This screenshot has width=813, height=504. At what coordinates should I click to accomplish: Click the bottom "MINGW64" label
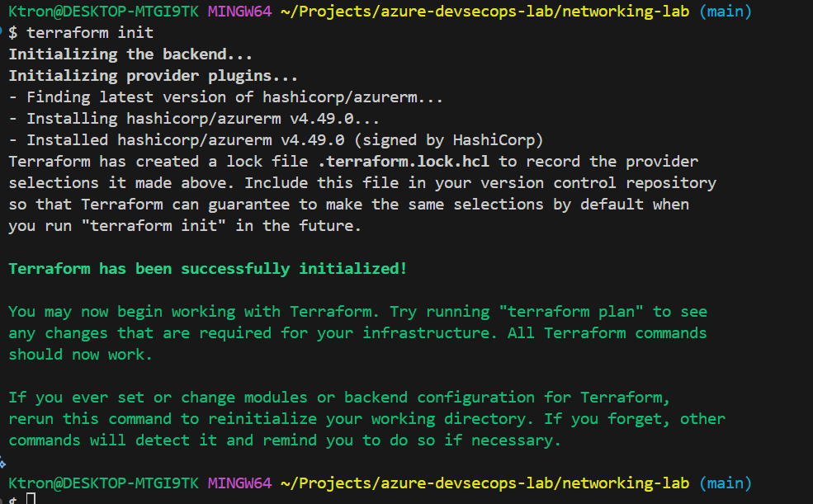239,483
